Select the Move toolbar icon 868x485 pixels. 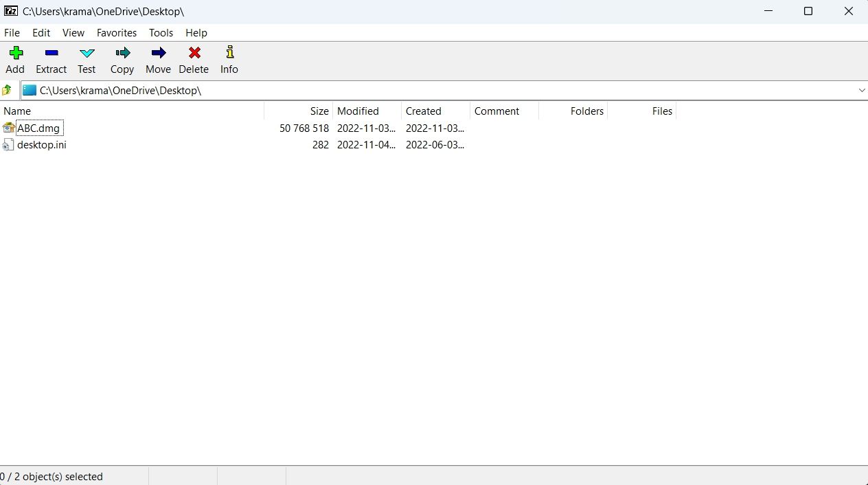tap(157, 60)
